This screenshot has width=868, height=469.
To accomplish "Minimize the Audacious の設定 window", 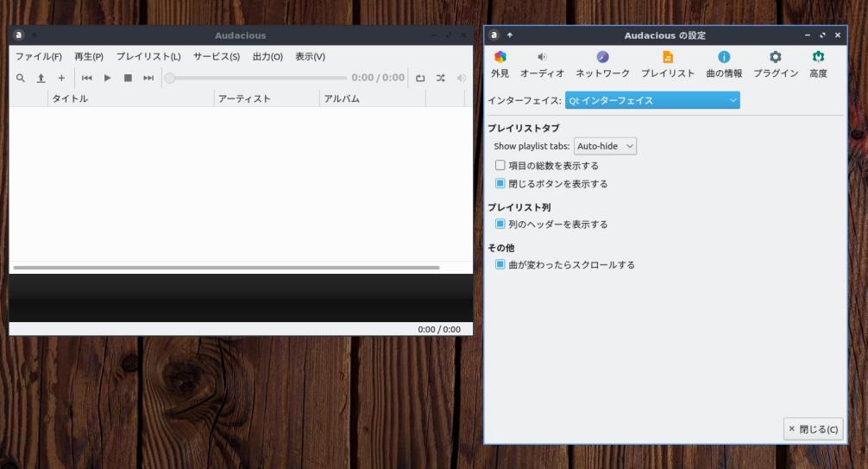I will click(x=807, y=35).
